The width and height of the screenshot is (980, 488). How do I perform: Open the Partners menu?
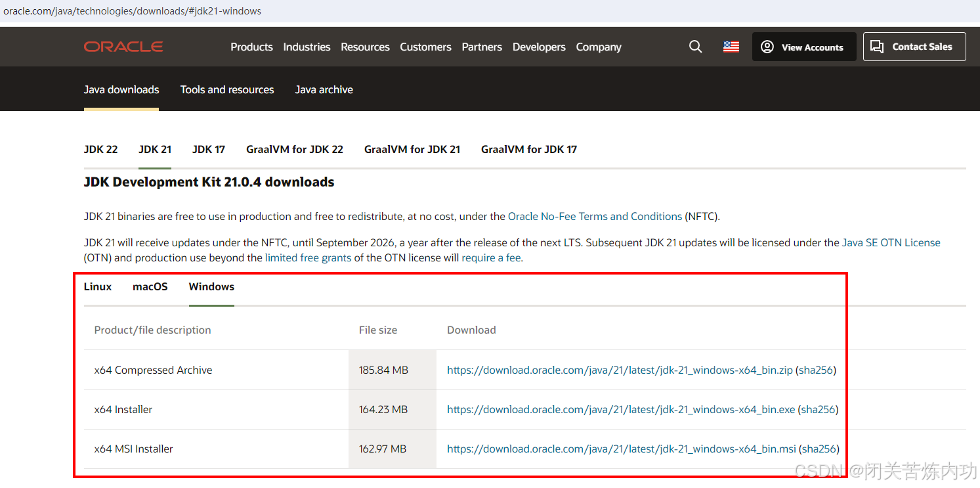pyautogui.click(x=482, y=47)
